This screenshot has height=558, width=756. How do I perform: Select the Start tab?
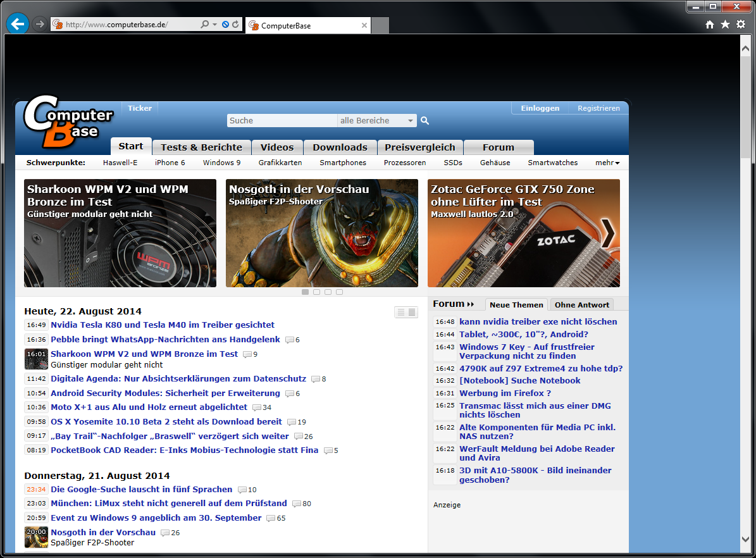click(131, 146)
